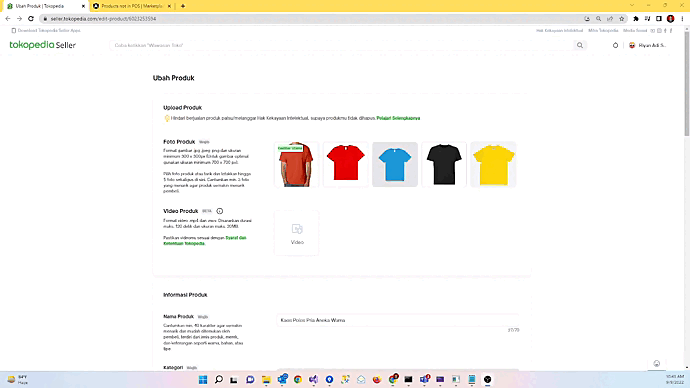
Task: Open the Hak Kekayaan Intelektual link
Action: (x=559, y=30)
